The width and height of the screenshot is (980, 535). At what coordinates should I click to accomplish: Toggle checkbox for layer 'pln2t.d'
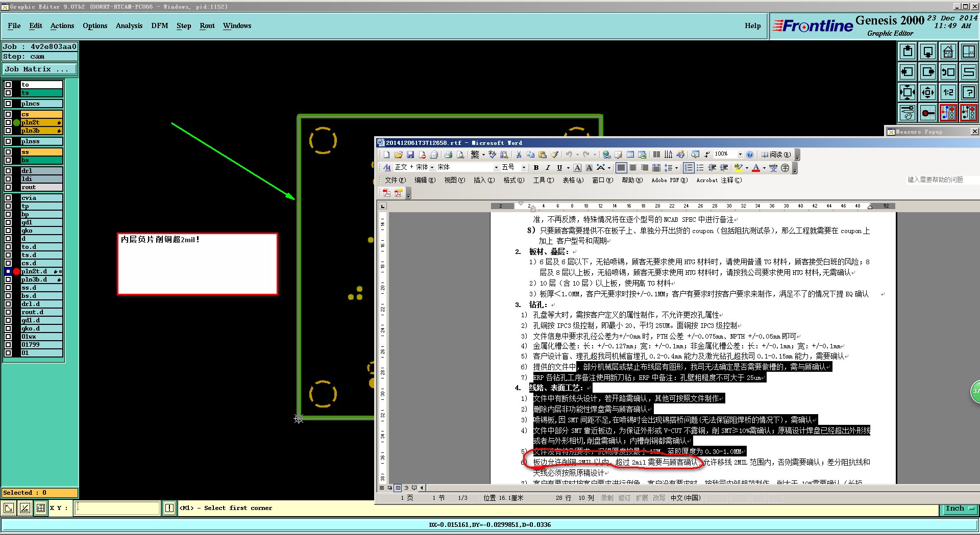(8, 271)
